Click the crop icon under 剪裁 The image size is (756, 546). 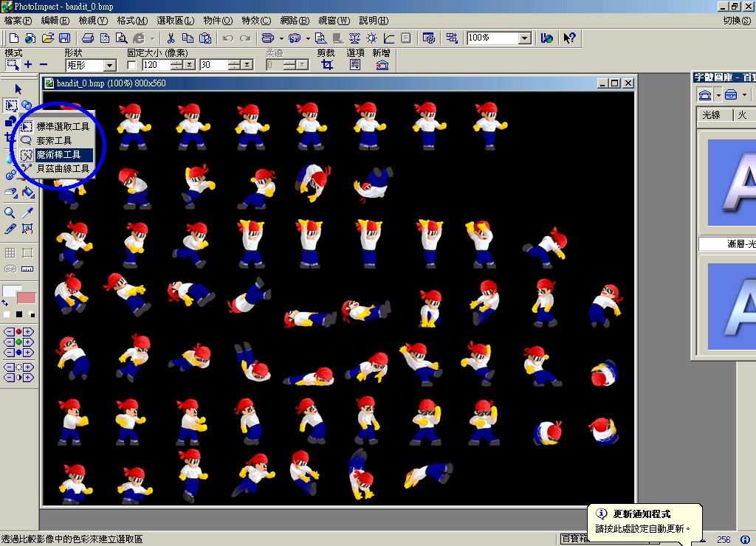327,65
